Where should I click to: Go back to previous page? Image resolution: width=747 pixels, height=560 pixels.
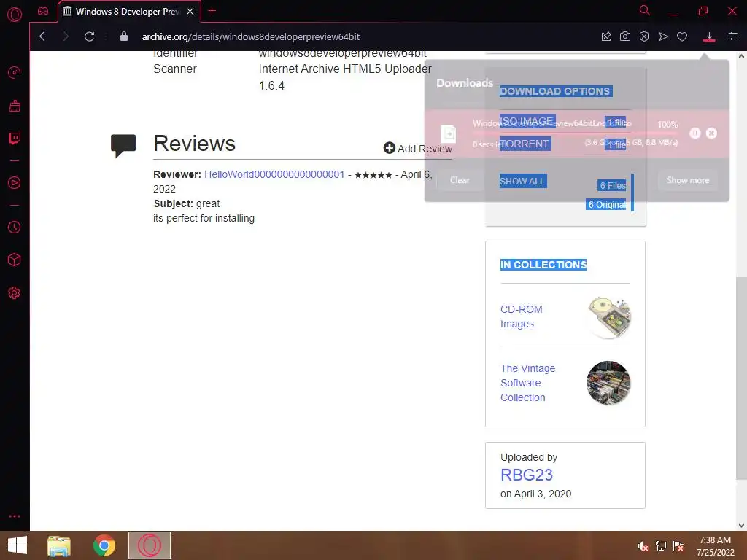pyautogui.click(x=42, y=36)
